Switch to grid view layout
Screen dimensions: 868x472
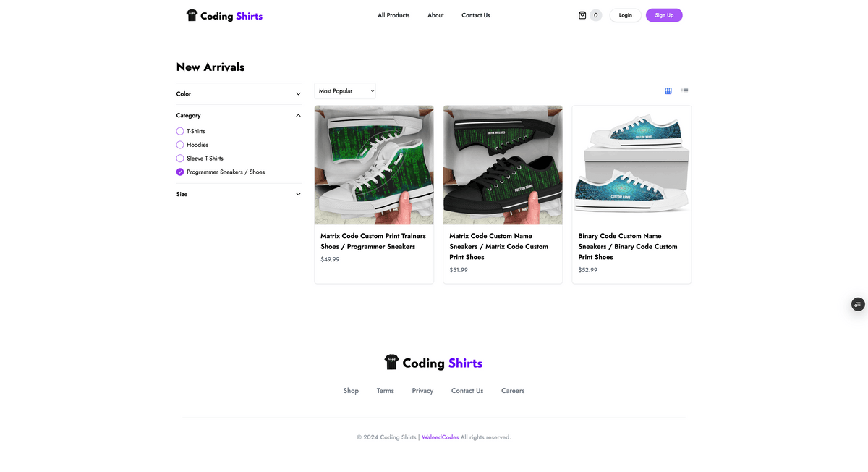[668, 91]
